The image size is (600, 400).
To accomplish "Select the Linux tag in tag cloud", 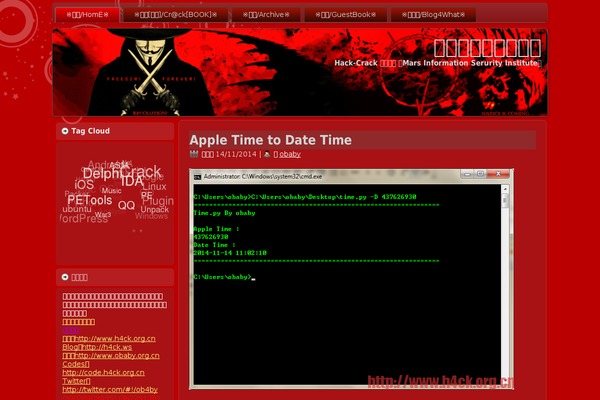I will 154,186.
